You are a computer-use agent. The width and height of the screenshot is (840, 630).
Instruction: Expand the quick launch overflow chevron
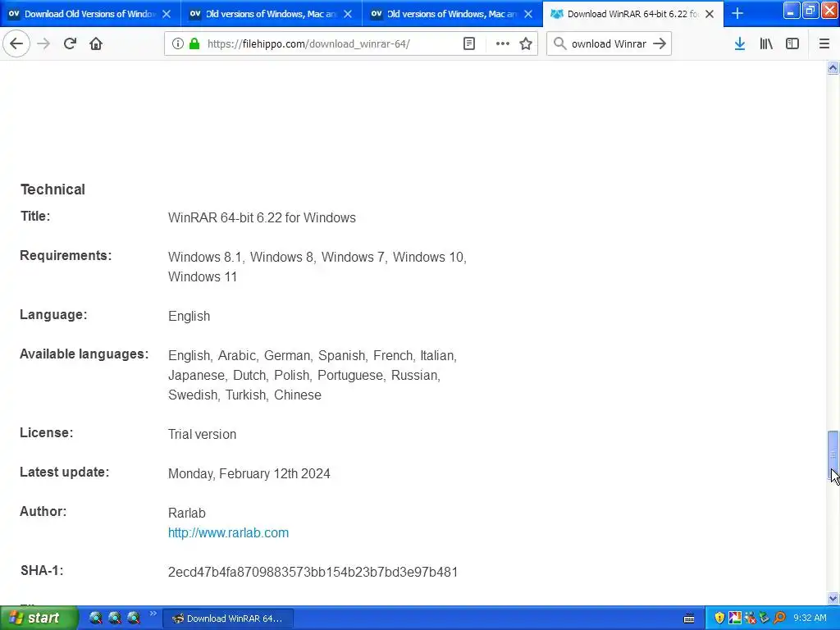tap(153, 614)
